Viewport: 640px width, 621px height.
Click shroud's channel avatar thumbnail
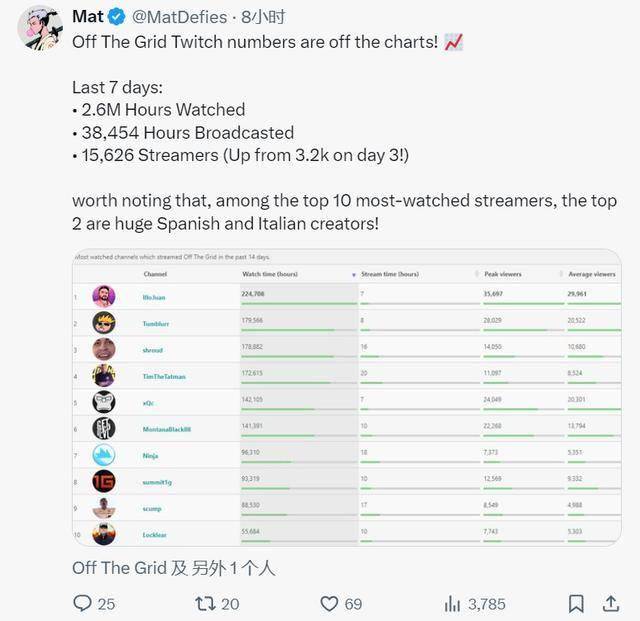104,350
